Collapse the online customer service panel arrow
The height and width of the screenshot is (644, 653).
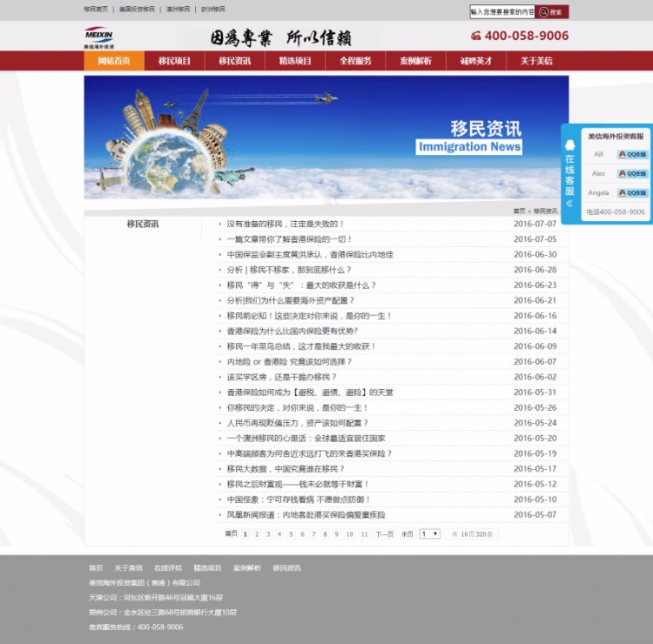point(569,204)
